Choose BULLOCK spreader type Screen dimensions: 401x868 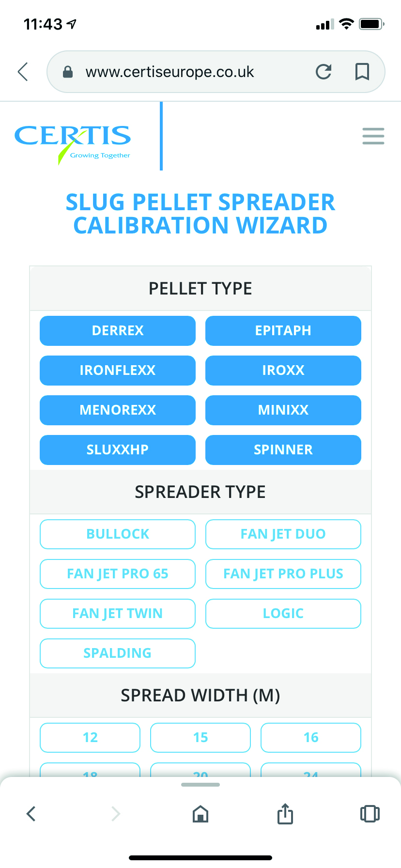(x=118, y=534)
